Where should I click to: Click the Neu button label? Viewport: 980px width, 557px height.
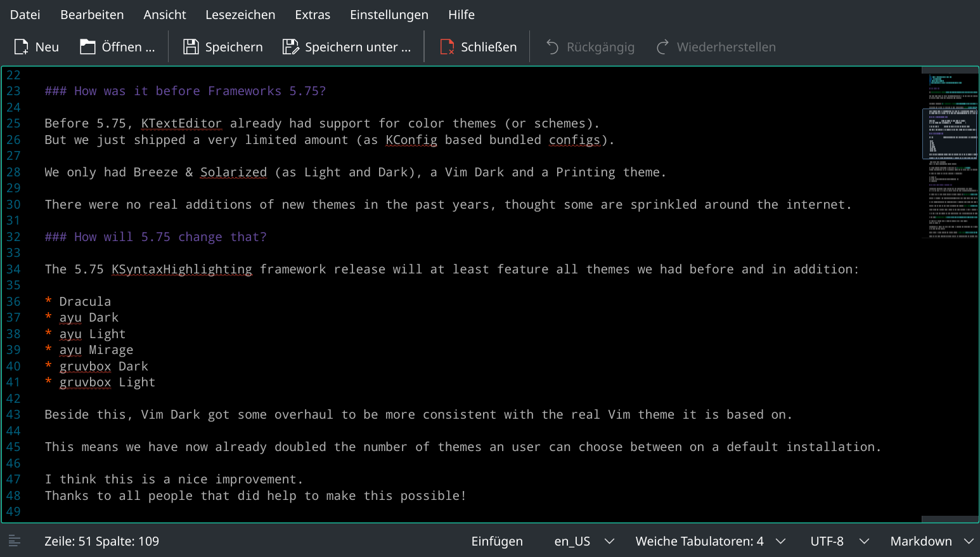(x=47, y=47)
